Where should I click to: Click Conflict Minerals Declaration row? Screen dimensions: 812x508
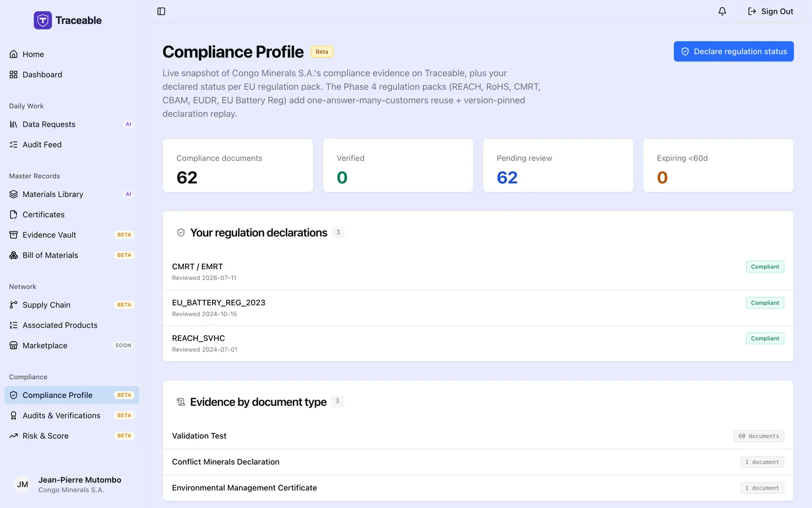pos(478,462)
